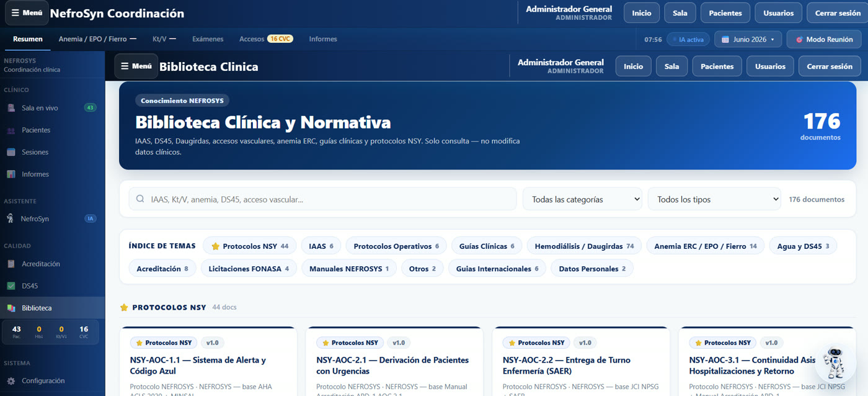The height and width of the screenshot is (396, 868).
Task: Open the Informes tab in top bar
Action: [x=323, y=39]
